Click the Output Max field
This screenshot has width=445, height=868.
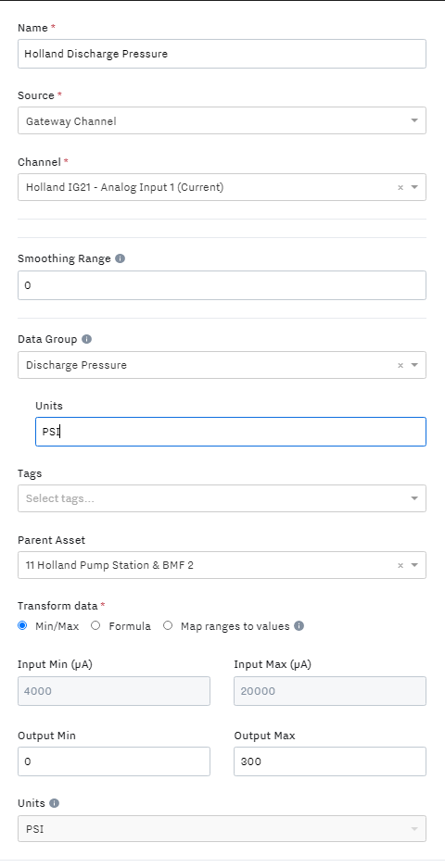coord(330,761)
